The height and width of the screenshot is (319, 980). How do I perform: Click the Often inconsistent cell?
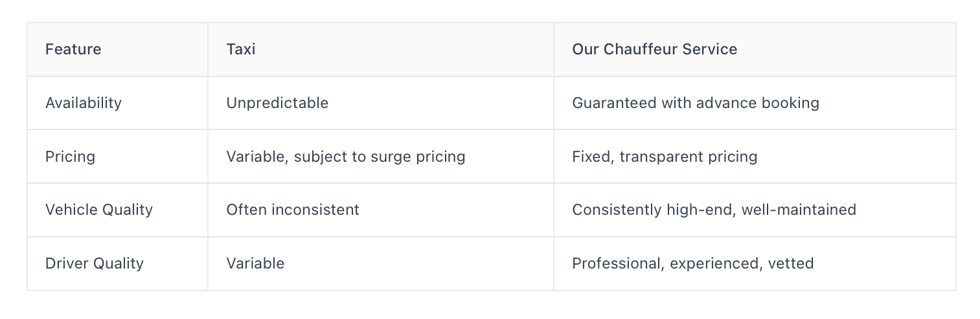click(293, 210)
